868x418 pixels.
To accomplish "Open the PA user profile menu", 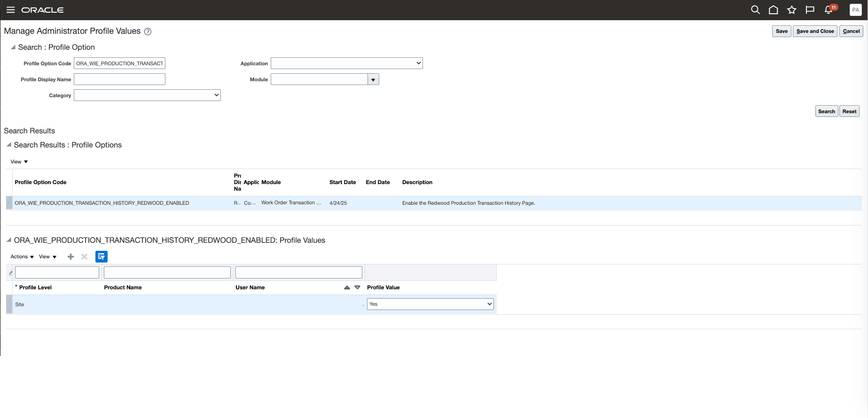I will pyautogui.click(x=856, y=10).
